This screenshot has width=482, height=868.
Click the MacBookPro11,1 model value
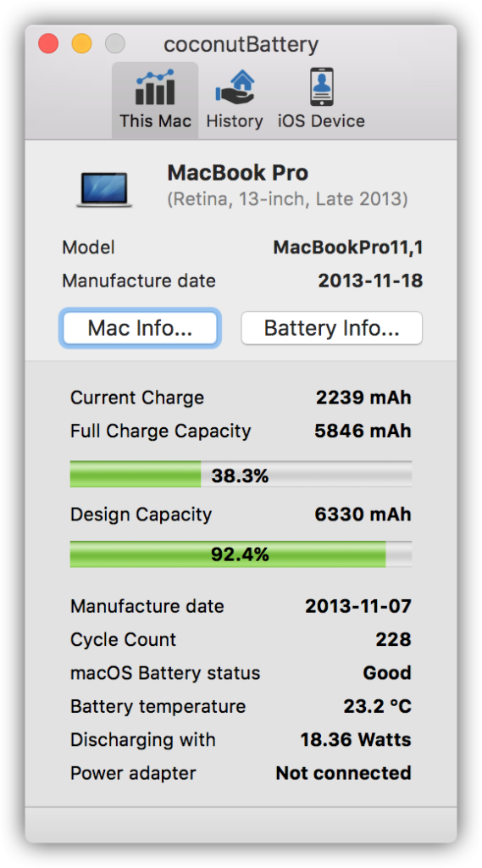348,248
